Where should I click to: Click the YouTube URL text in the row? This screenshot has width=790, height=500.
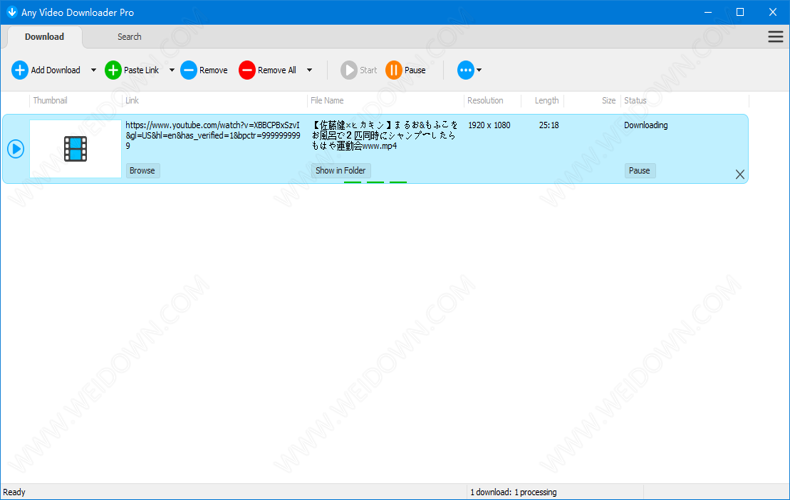coord(213,135)
